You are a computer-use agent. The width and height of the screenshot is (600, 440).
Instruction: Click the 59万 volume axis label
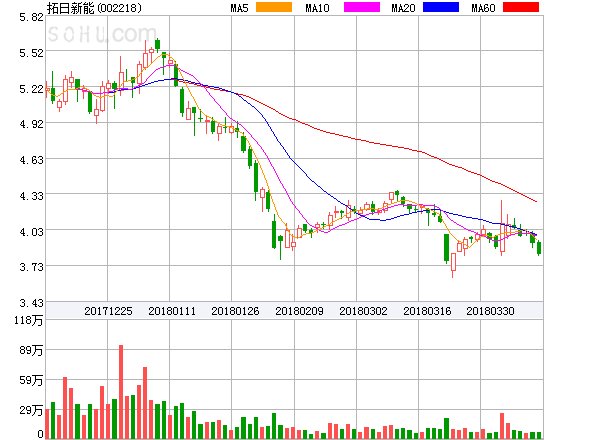31,380
